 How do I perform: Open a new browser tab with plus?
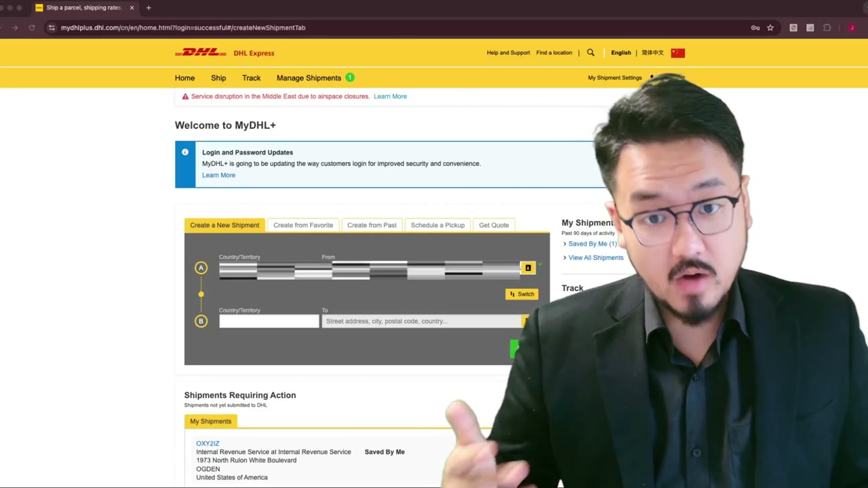tap(149, 7)
